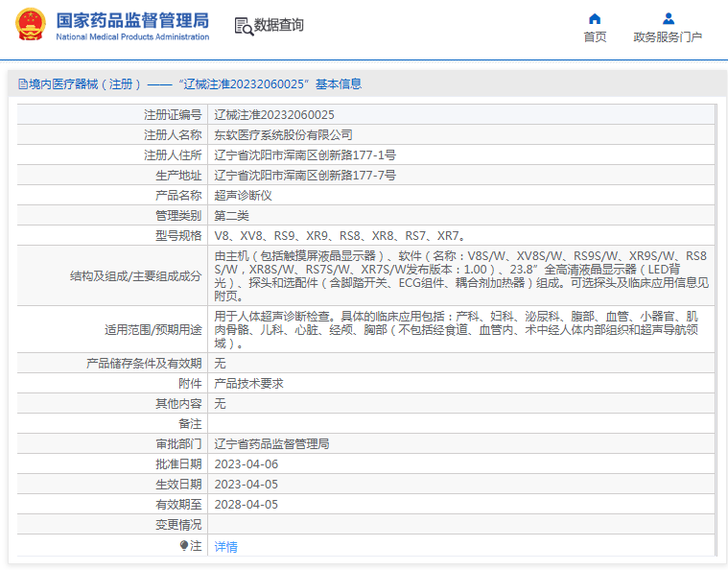Select model list V8、XV8、RS9 value

pyautogui.click(x=340, y=235)
